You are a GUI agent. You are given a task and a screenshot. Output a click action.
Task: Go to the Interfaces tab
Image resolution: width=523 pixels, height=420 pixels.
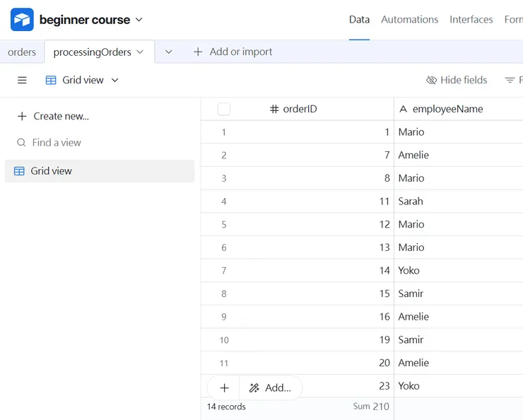click(x=471, y=20)
